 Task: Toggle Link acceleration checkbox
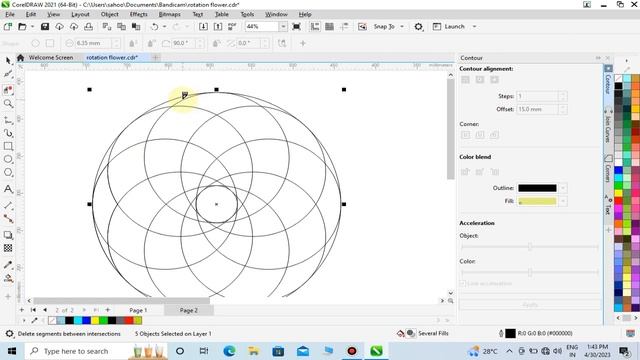(463, 283)
